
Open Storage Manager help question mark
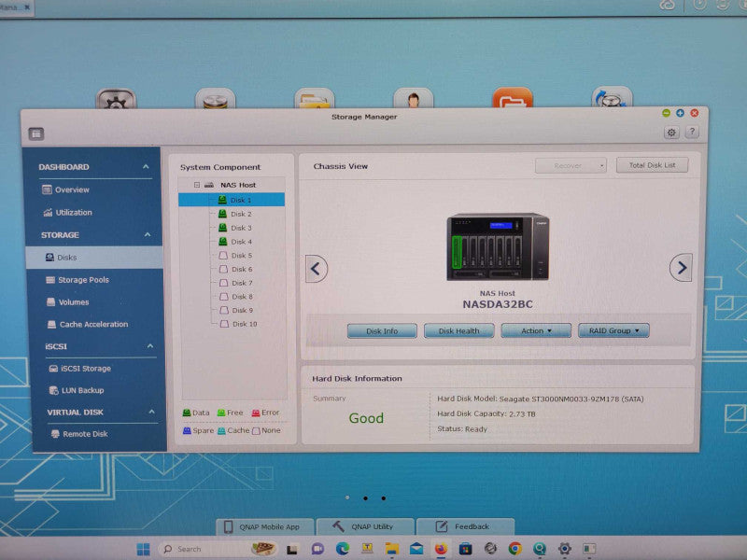(692, 132)
